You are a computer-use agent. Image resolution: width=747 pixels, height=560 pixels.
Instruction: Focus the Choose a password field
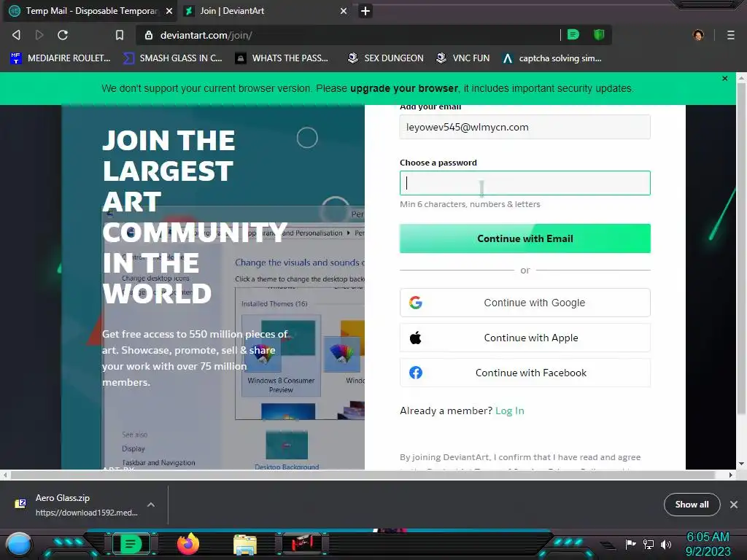525,183
